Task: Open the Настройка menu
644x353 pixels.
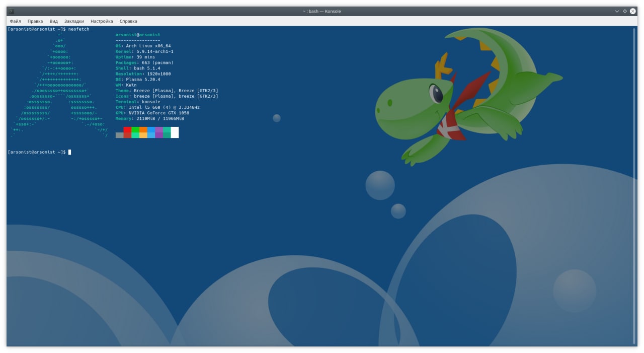Action: point(102,21)
